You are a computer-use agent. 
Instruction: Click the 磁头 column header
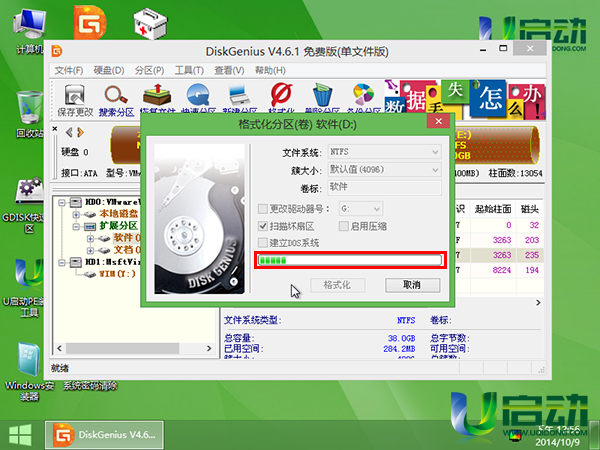pos(530,209)
